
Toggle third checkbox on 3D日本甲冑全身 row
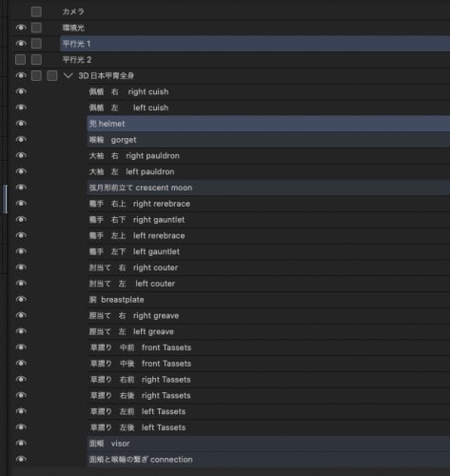tap(52, 75)
